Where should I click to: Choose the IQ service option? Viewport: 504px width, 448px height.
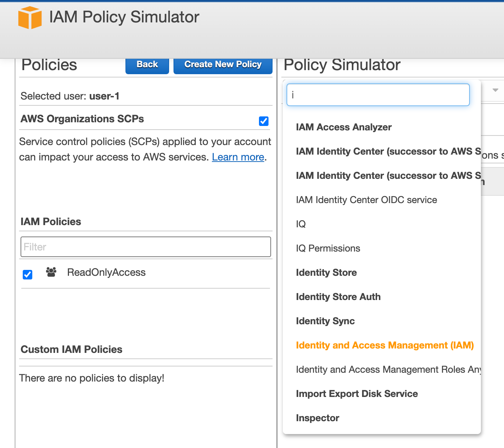click(301, 224)
